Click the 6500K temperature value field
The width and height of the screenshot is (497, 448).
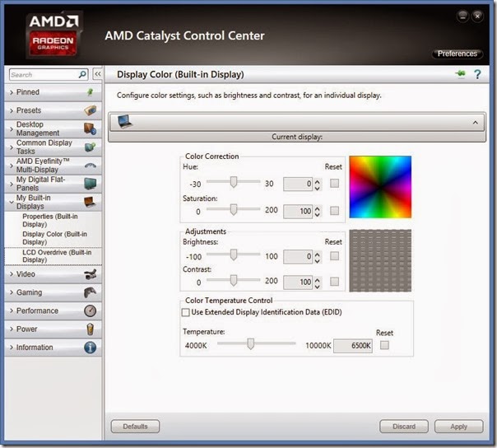tap(353, 346)
